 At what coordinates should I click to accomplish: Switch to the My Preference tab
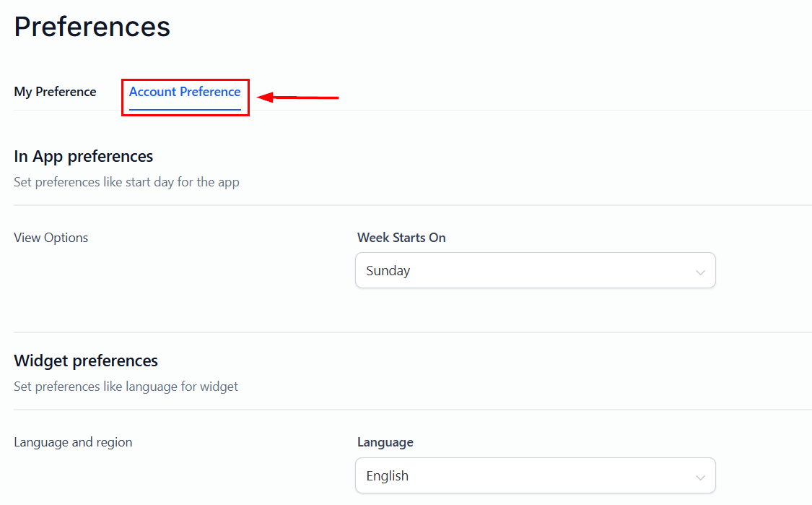55,92
